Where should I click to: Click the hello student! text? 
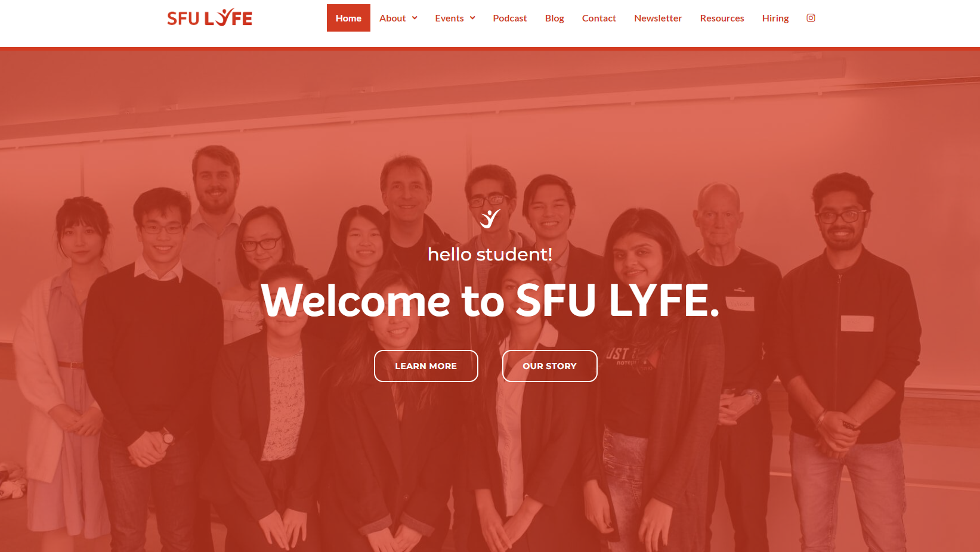[x=490, y=255]
